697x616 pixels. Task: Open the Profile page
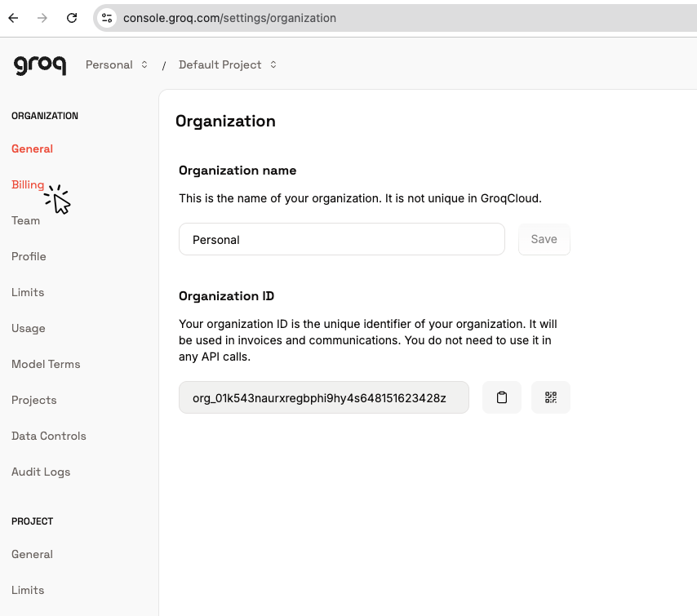coord(29,256)
